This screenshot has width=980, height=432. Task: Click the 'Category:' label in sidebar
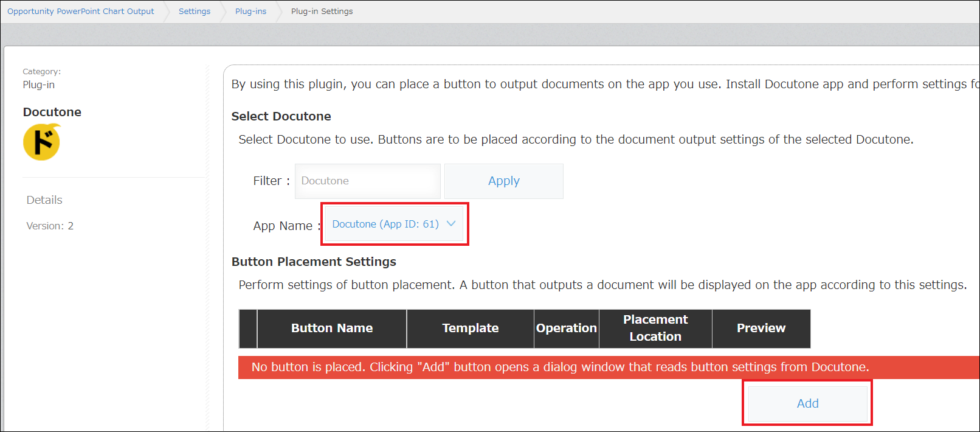click(x=42, y=72)
